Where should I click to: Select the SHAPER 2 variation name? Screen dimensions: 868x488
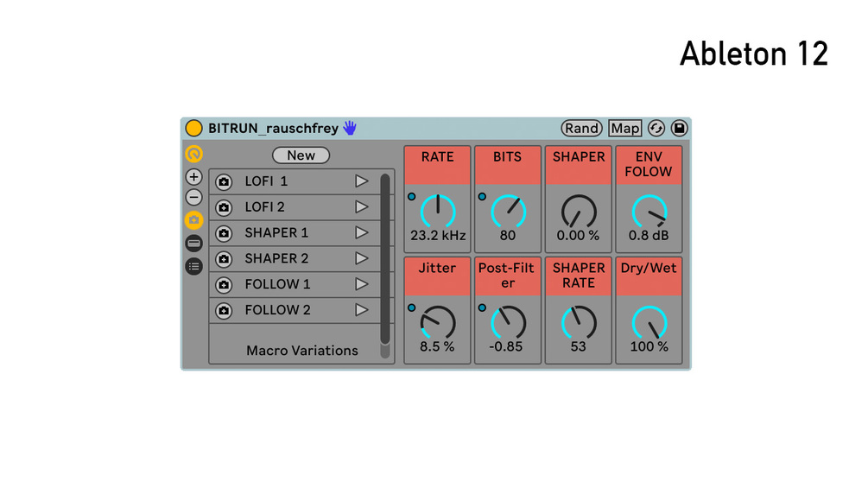coord(276,258)
